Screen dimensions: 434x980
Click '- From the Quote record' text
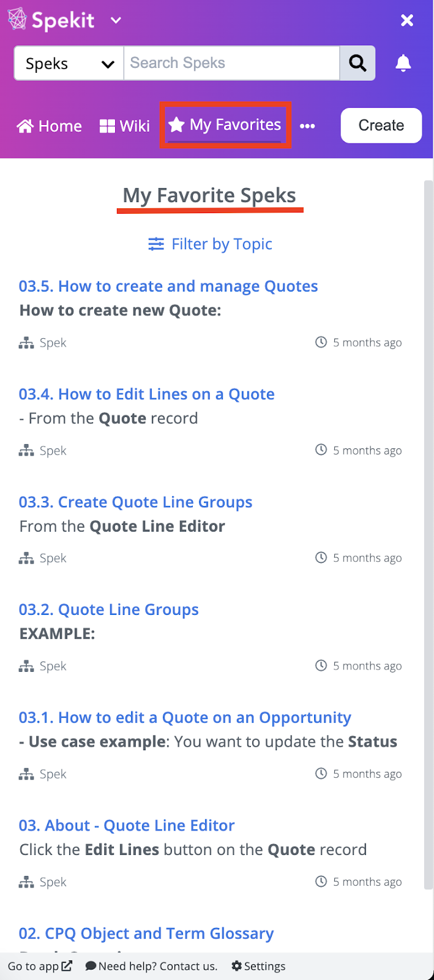108,418
